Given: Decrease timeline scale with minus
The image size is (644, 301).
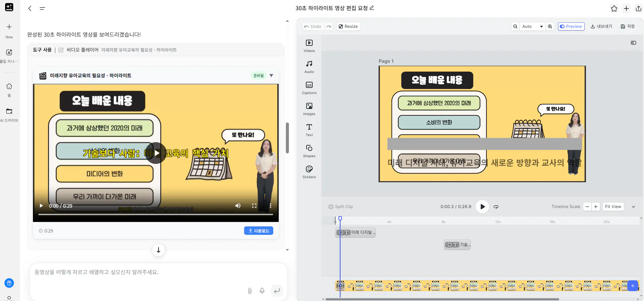Looking at the screenshot, I should coord(587,207).
